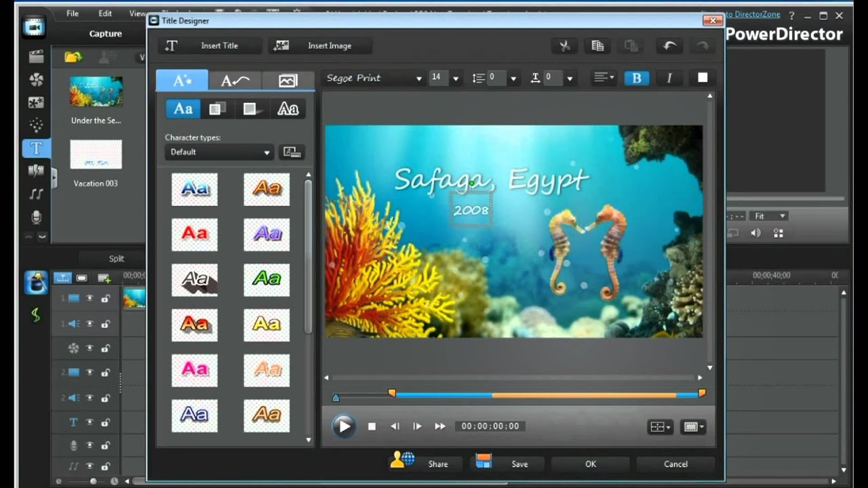Toggle visibility eye on title track
The image size is (868, 488).
point(90,422)
